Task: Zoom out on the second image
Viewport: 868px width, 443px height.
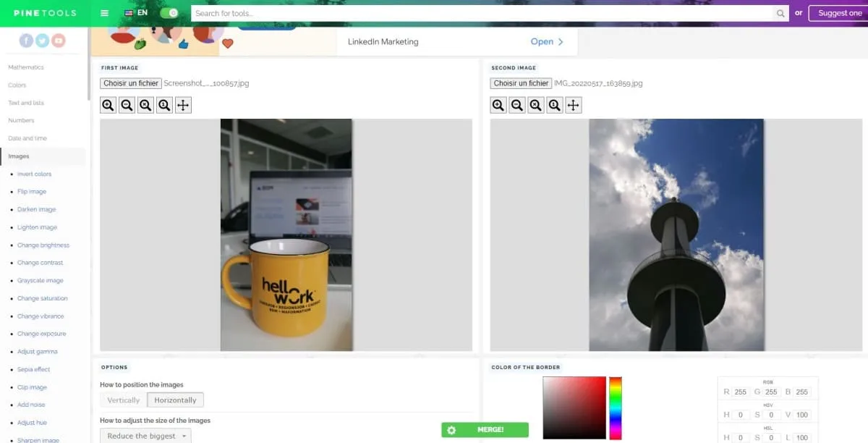Action: 517,105
